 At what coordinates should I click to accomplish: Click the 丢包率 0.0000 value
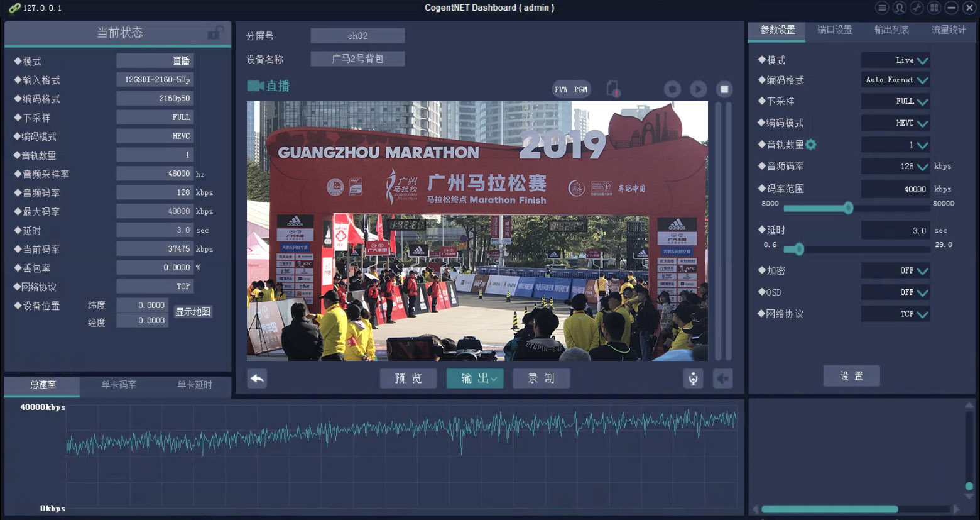click(x=155, y=268)
